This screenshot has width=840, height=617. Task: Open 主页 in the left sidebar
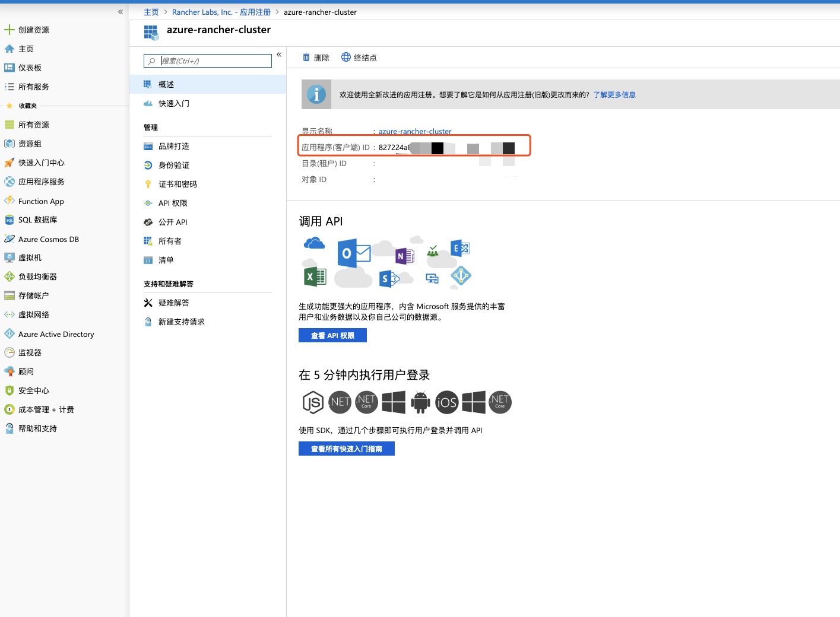pos(26,49)
